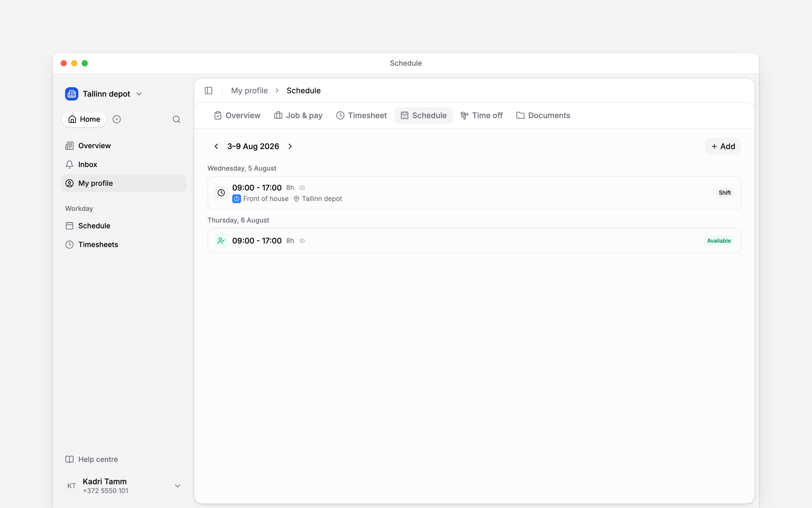This screenshot has width=812, height=508.
Task: Open the 3–9 Aug 2026 date range
Action: click(253, 147)
